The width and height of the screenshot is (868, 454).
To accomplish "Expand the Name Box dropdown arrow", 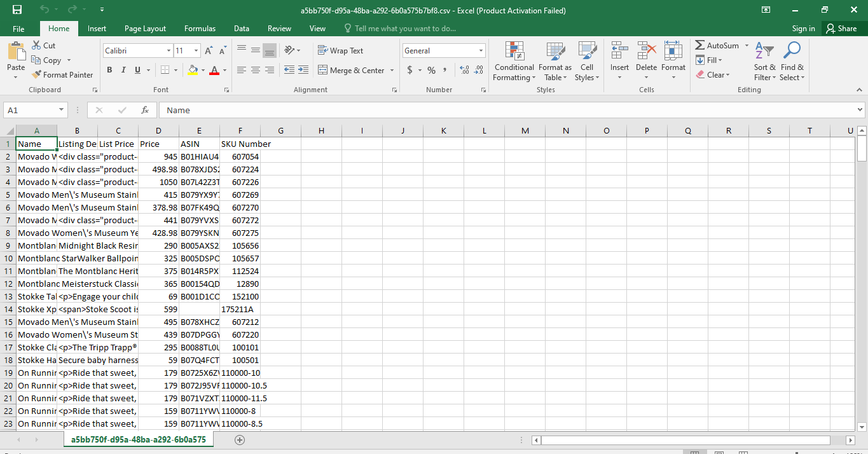I will pyautogui.click(x=61, y=110).
